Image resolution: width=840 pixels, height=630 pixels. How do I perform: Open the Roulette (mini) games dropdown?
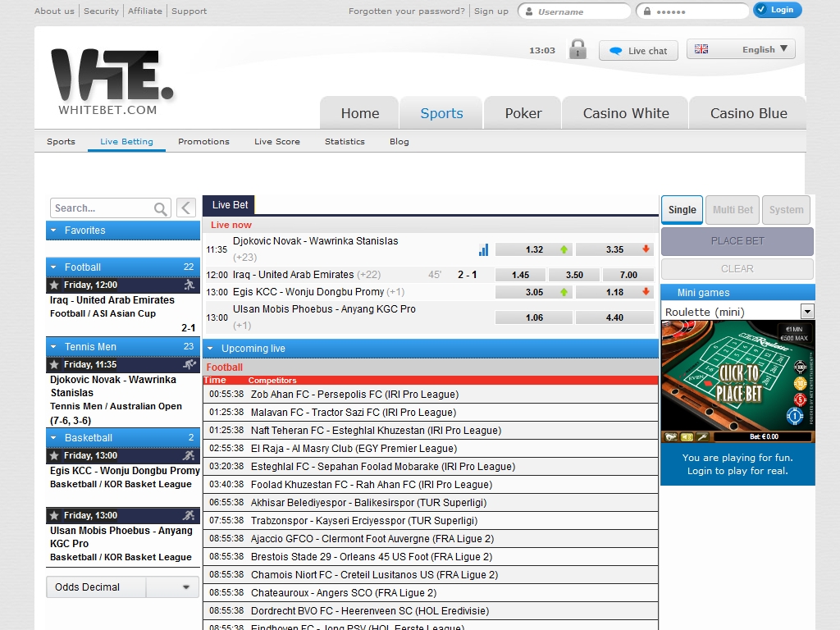pyautogui.click(x=806, y=312)
